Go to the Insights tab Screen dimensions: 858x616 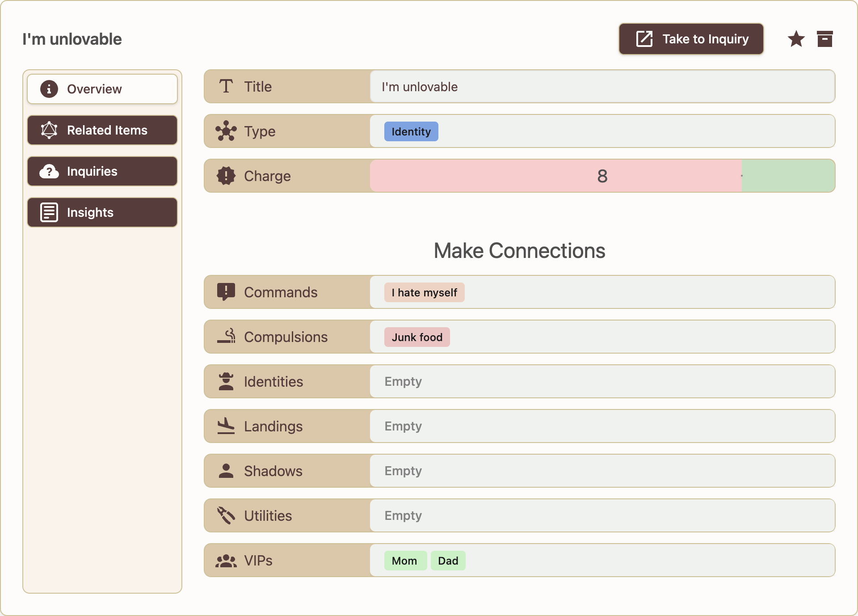click(x=102, y=212)
